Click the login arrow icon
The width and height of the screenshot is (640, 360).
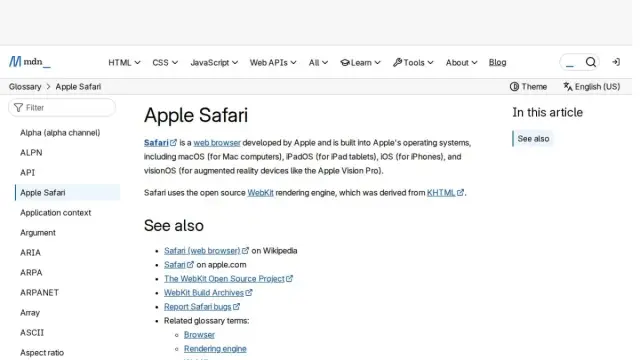point(616,62)
